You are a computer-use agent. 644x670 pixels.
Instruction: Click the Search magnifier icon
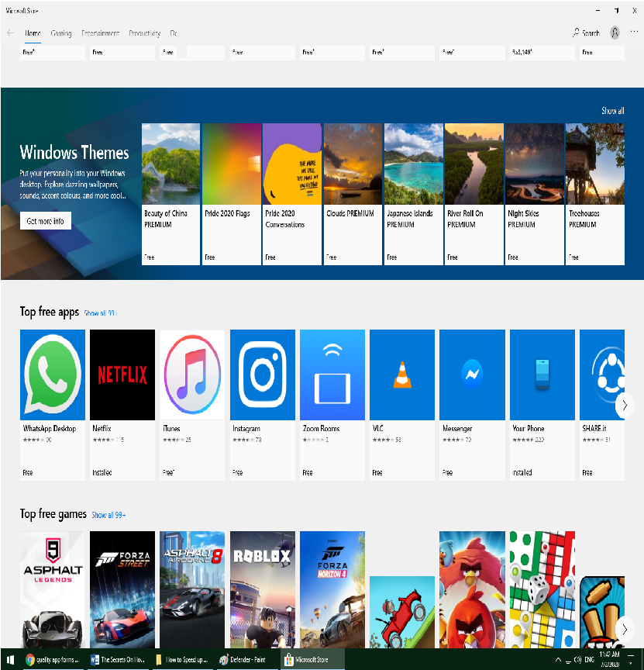pyautogui.click(x=576, y=33)
